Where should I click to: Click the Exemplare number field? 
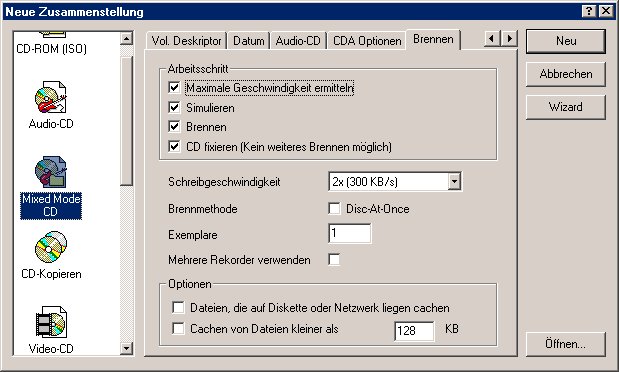point(350,233)
